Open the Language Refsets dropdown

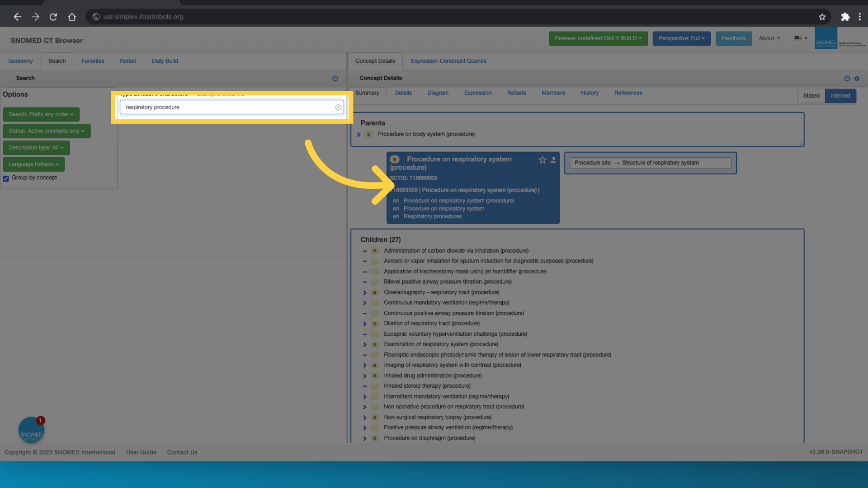33,164
